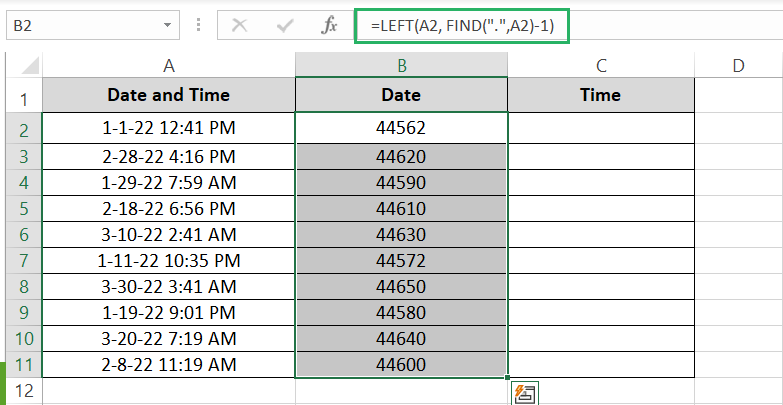Expand the Name Box dropdown arrow
783x405 pixels.
coord(176,27)
